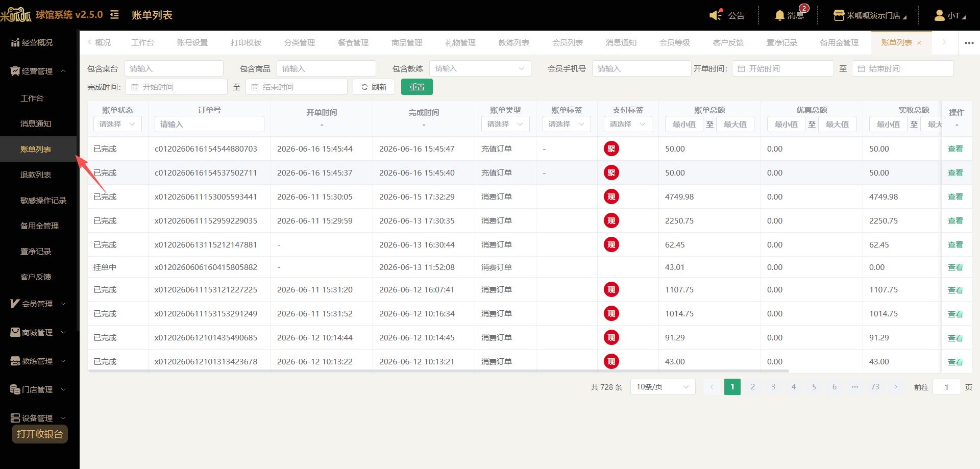View details of order ending 423678
Screen dimensions: 980x469
tap(955, 362)
